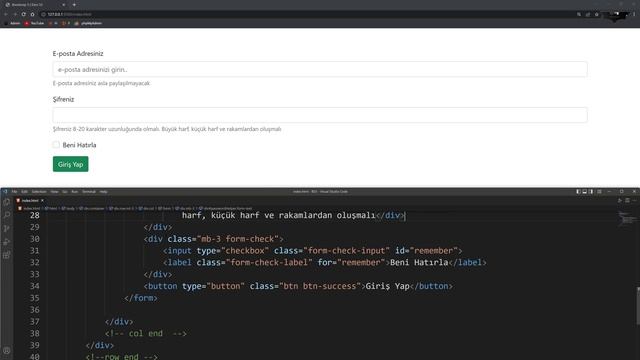Open editor More Actions ellipsis
The height and width of the screenshot is (360, 640).
(x=634, y=200)
